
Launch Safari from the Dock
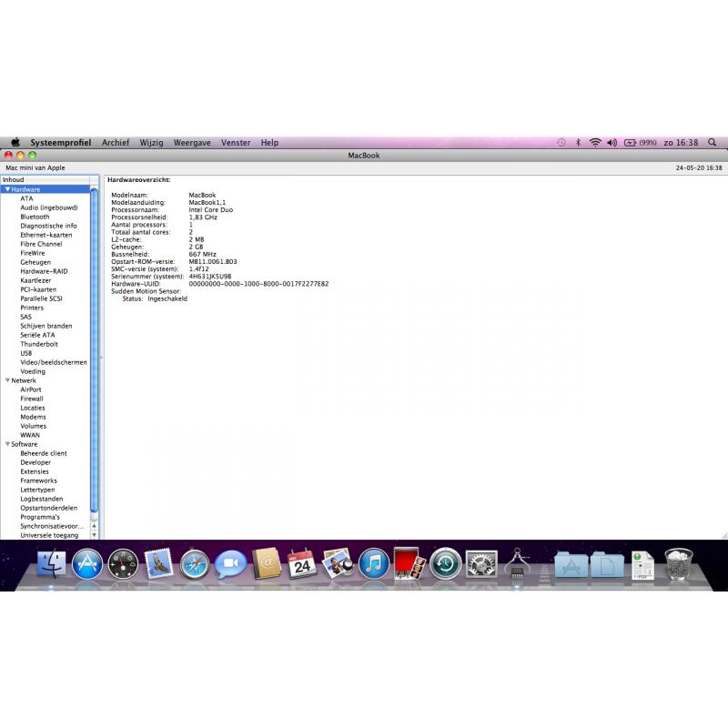click(195, 563)
